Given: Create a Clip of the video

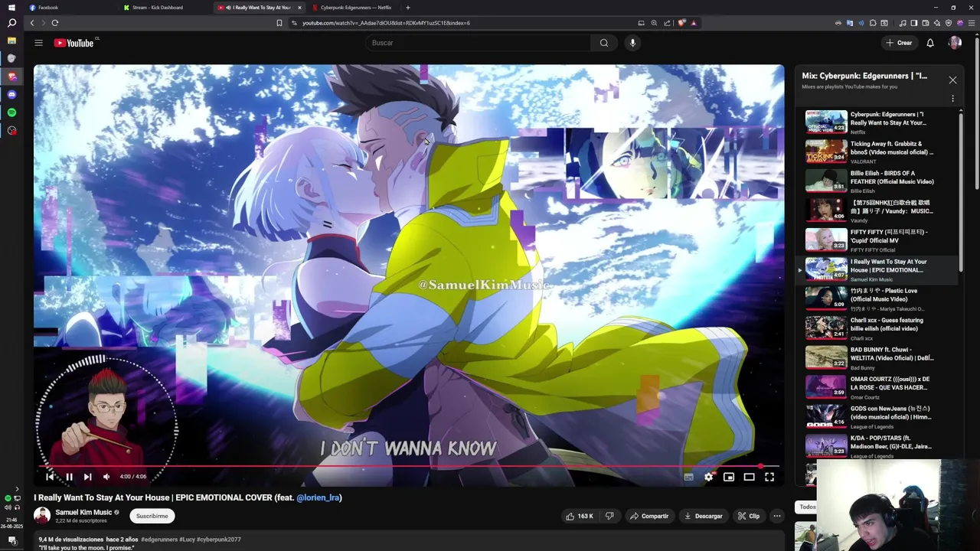Looking at the screenshot, I should [749, 516].
